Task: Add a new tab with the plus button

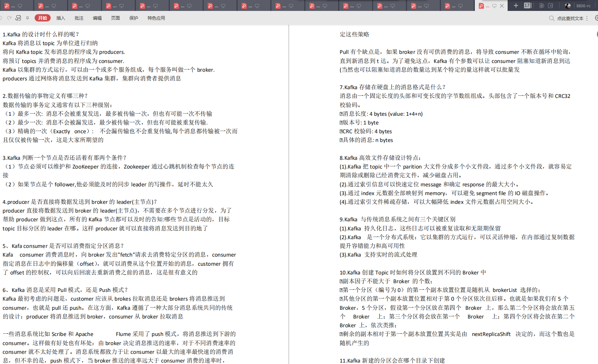Action: click(516, 5)
